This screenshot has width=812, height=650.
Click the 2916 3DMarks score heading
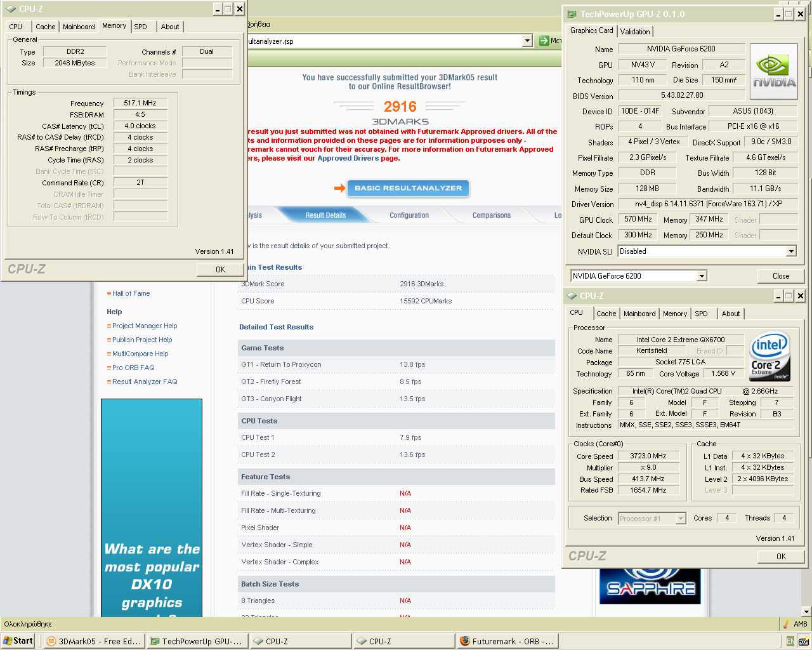click(x=400, y=107)
